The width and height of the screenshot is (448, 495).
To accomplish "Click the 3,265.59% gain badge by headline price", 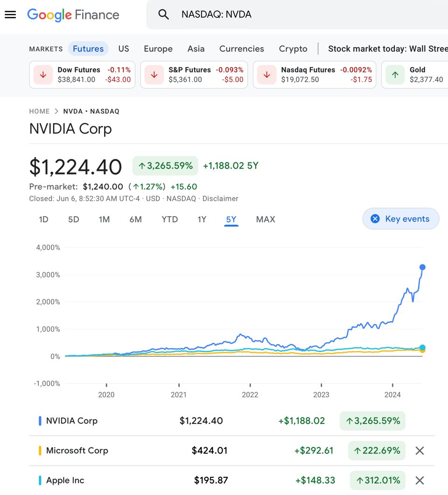I will click(165, 166).
